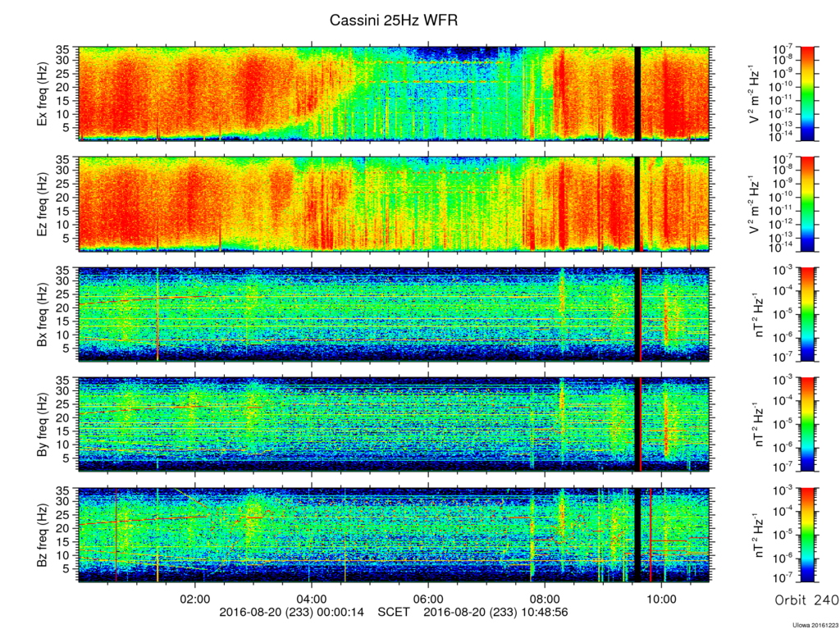Screen dimensions: 840x629
Task: Click the '06:00' time axis label
Action: click(428, 599)
